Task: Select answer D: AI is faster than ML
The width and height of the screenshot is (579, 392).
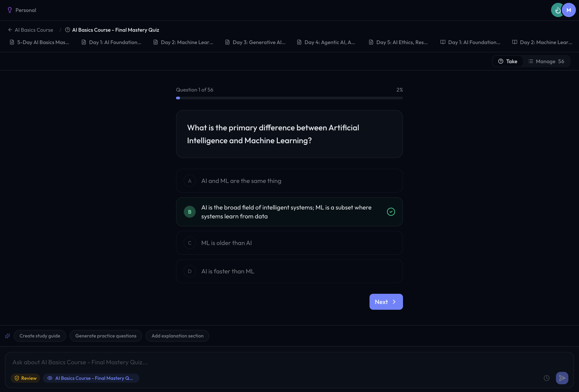Action: [289, 271]
